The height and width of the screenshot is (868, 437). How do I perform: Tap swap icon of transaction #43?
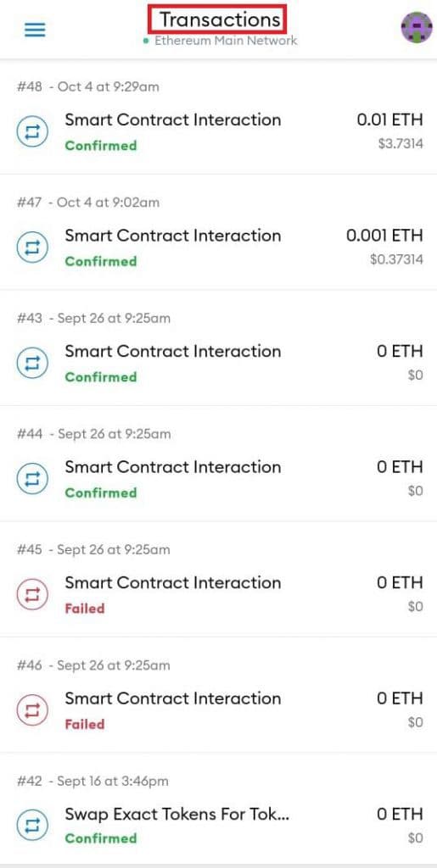pos(32,363)
